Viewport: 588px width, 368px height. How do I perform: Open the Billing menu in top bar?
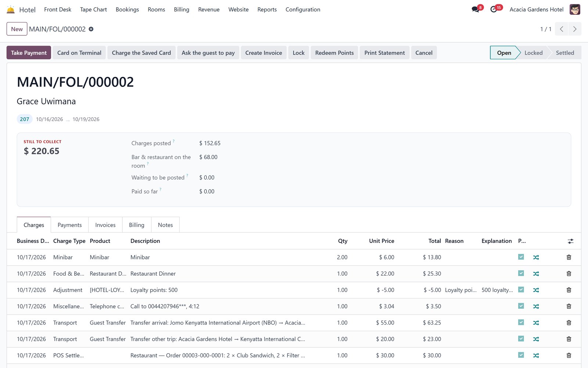[182, 10]
